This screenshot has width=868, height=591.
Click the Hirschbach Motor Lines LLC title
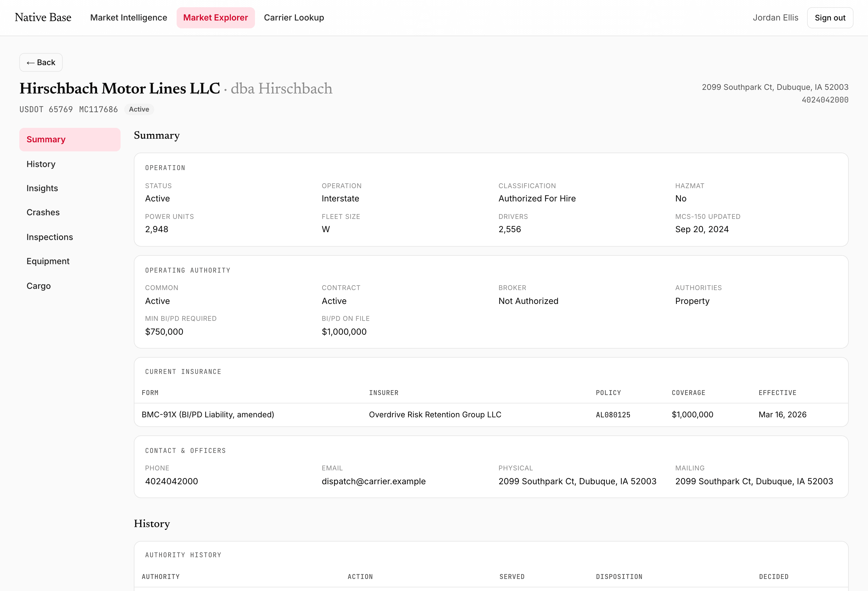pos(120,89)
